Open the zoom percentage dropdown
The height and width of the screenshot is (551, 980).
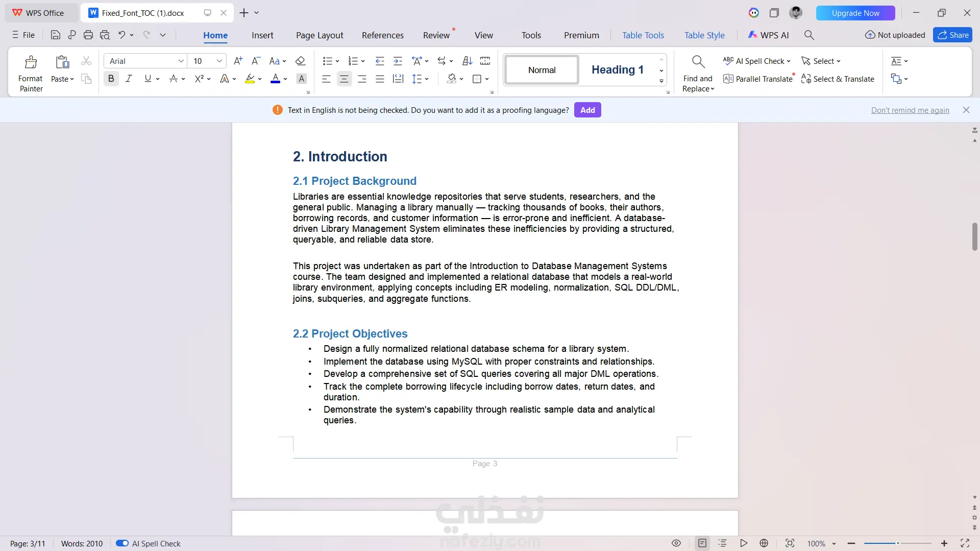point(834,544)
